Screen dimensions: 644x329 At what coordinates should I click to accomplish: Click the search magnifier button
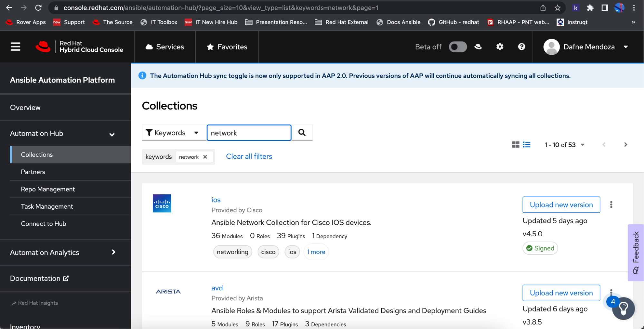pyautogui.click(x=302, y=133)
